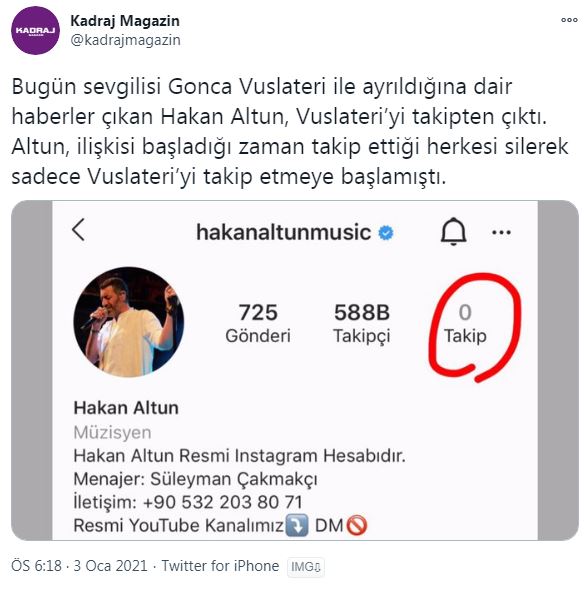Viewport: 586px width, 591px height.
Task: Open Hakan Altun's circular profile photo
Action: click(129, 322)
